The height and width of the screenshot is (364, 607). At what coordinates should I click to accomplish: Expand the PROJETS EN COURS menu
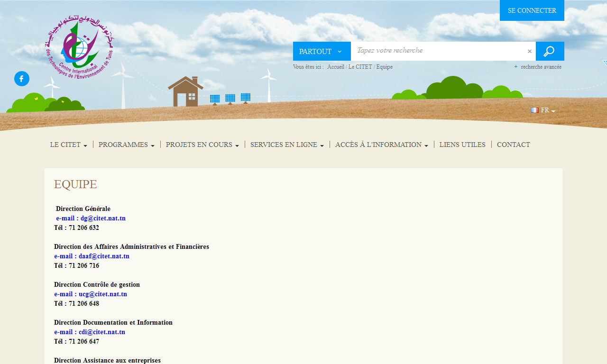(202, 145)
